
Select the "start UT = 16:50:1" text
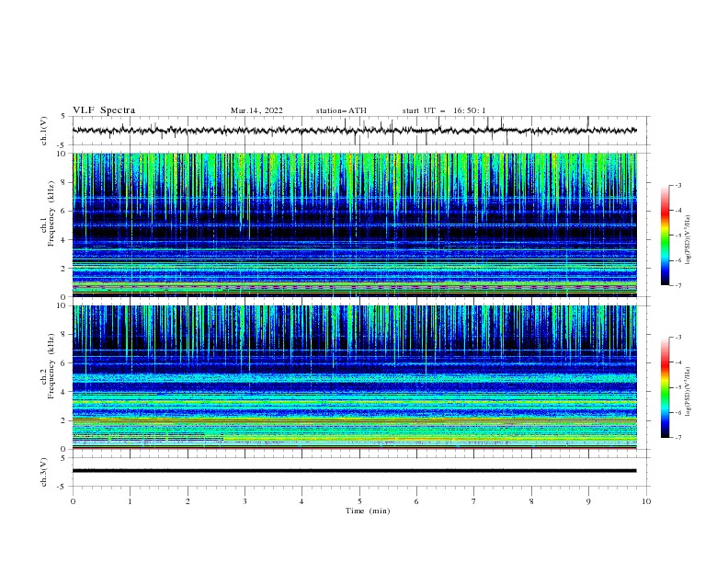pos(444,110)
